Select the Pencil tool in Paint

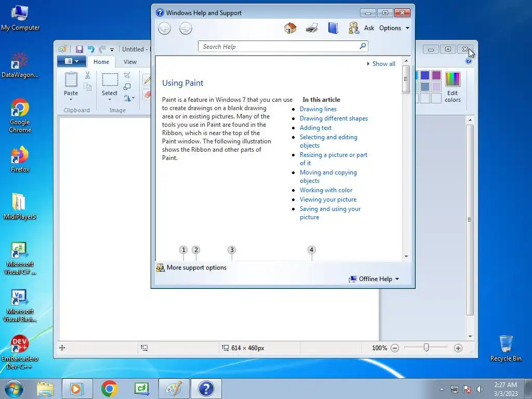[147, 79]
